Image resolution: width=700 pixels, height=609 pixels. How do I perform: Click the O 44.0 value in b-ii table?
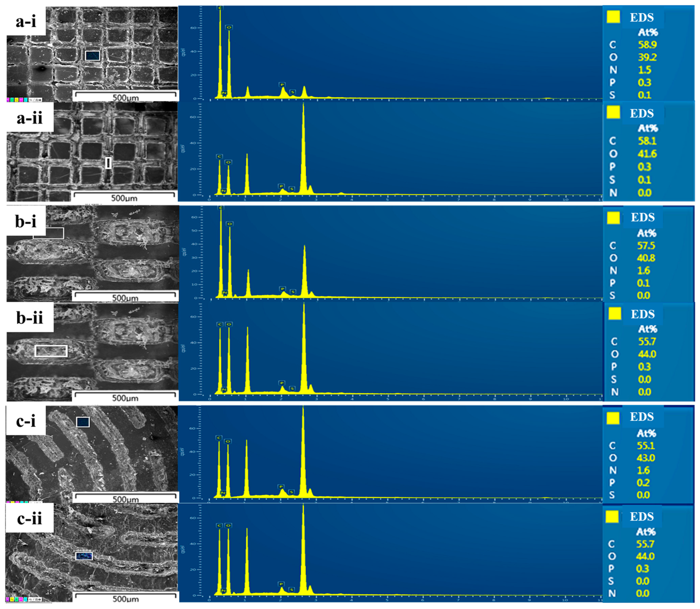[x=647, y=354]
